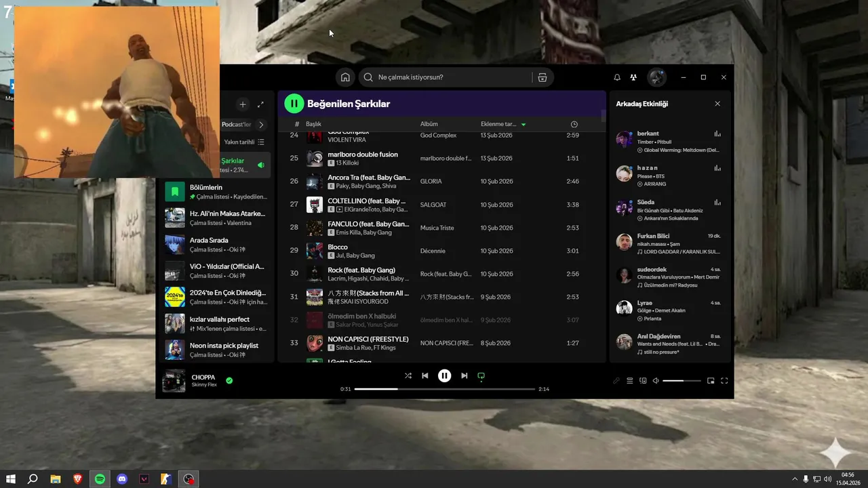Viewport: 868px width, 488px height.
Task: Open 2024'te En Çok Dinlediğ... playlist
Action: [217, 297]
